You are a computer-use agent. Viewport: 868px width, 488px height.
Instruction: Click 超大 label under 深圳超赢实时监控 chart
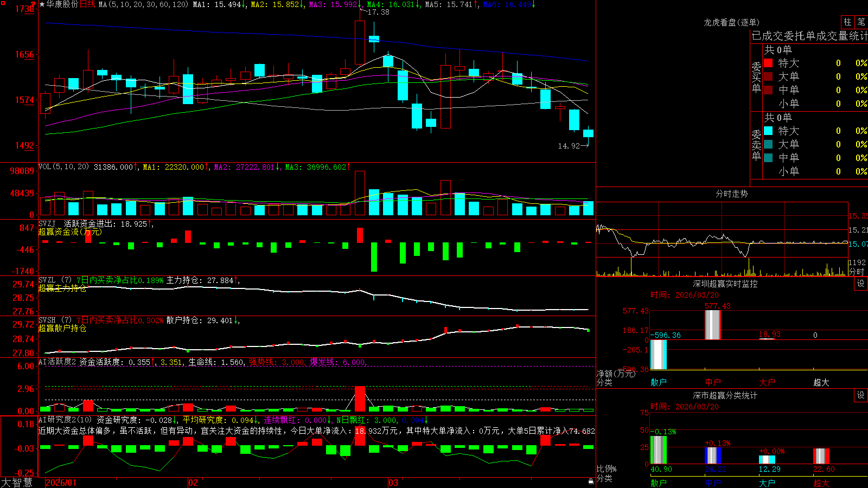pos(821,382)
